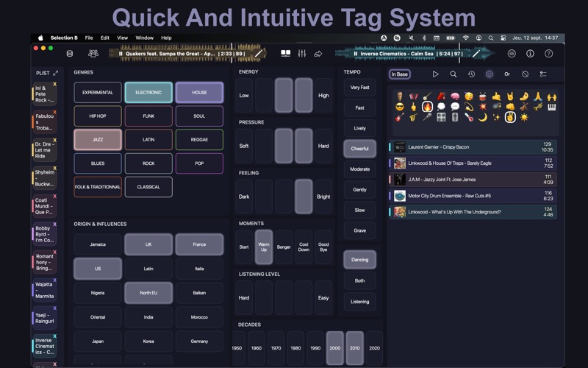Toggle the JAZZ genre tag
The image size is (588, 368).
(98, 139)
